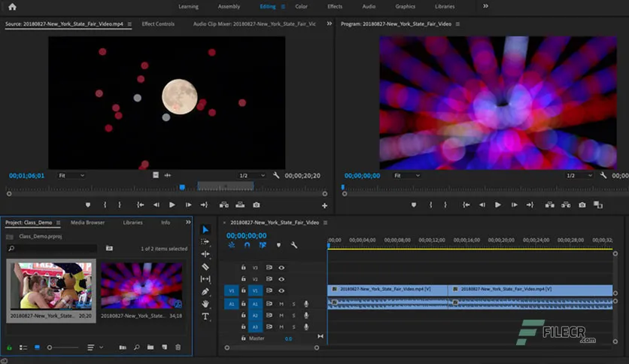This screenshot has width=629, height=364.
Task: Expand the workspace overflow chevron menu
Action: 485,6
